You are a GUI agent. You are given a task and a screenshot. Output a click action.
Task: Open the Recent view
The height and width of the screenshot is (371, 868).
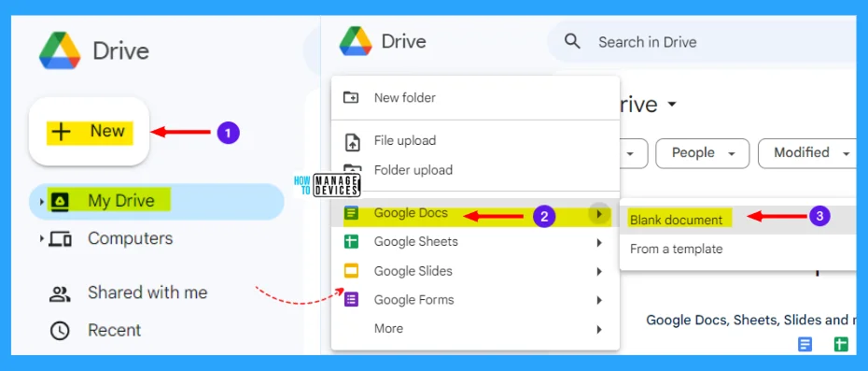pos(114,331)
